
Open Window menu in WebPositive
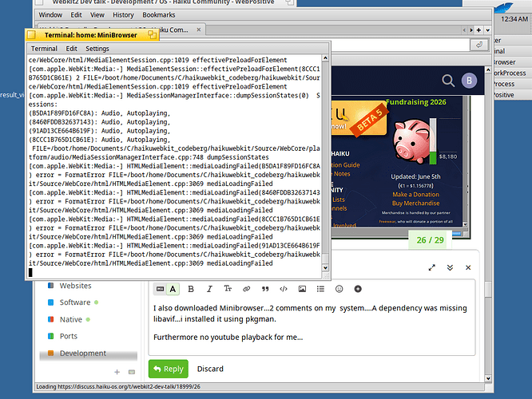[x=50, y=15]
